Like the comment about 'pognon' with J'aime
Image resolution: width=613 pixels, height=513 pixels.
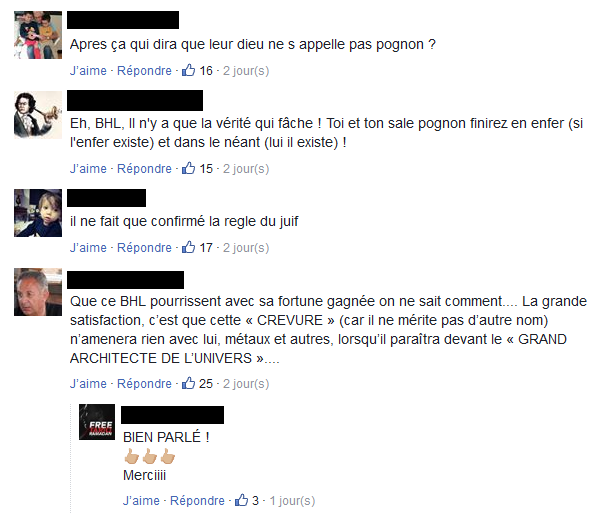coord(88,71)
